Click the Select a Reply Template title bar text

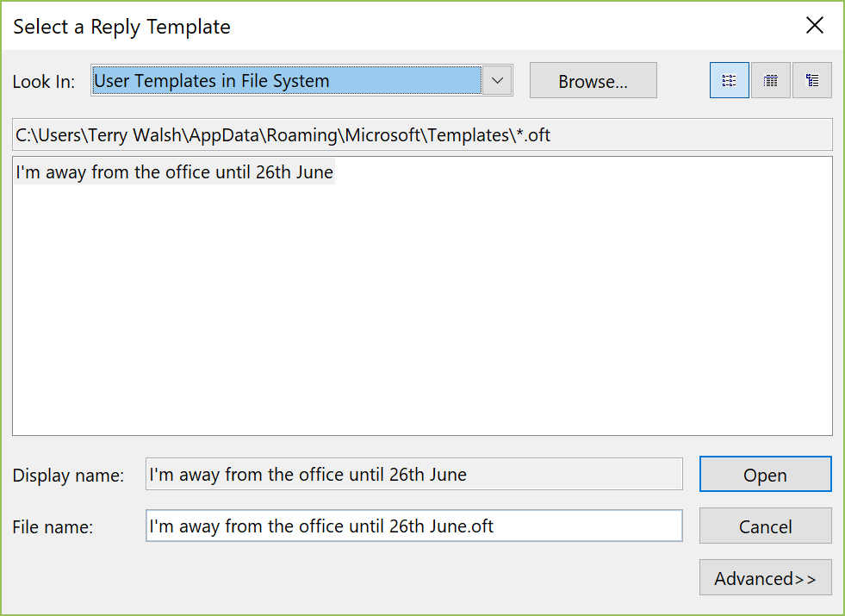tap(121, 27)
